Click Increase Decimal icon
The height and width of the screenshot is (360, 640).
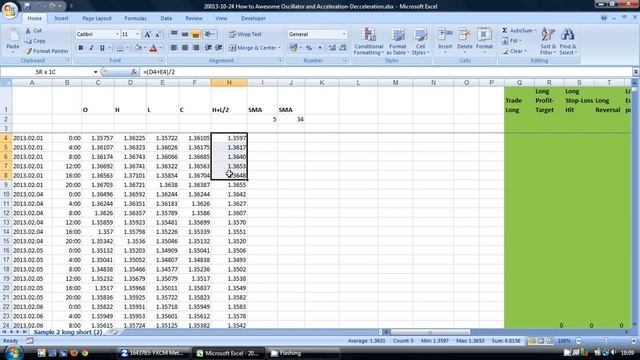(332, 48)
